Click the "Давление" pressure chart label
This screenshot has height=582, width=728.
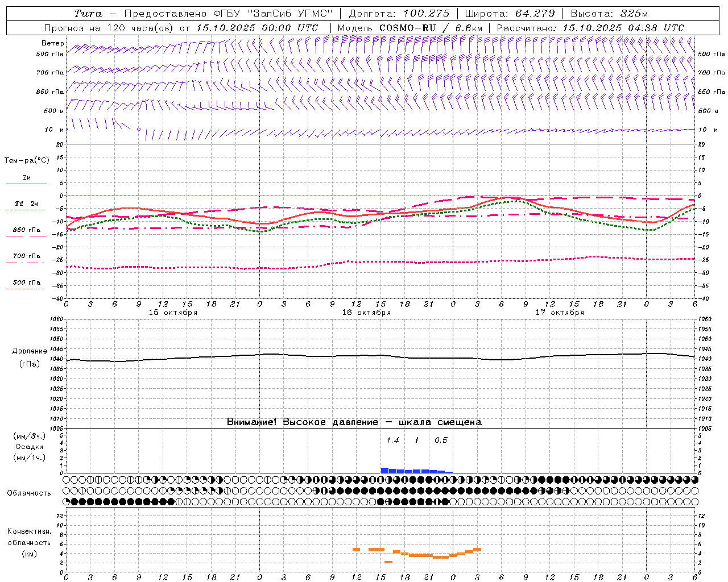[x=29, y=351]
